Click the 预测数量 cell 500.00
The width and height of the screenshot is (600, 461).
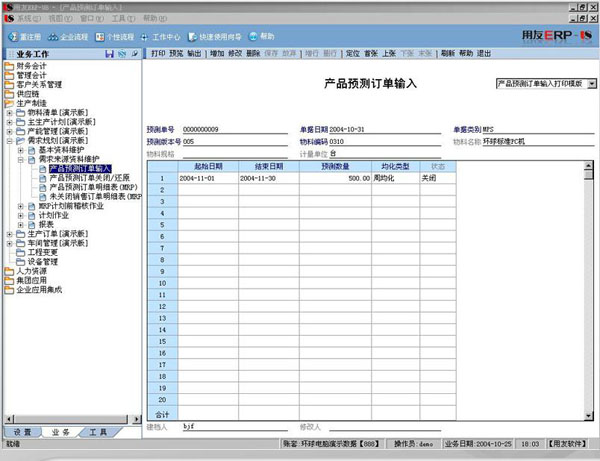point(335,179)
